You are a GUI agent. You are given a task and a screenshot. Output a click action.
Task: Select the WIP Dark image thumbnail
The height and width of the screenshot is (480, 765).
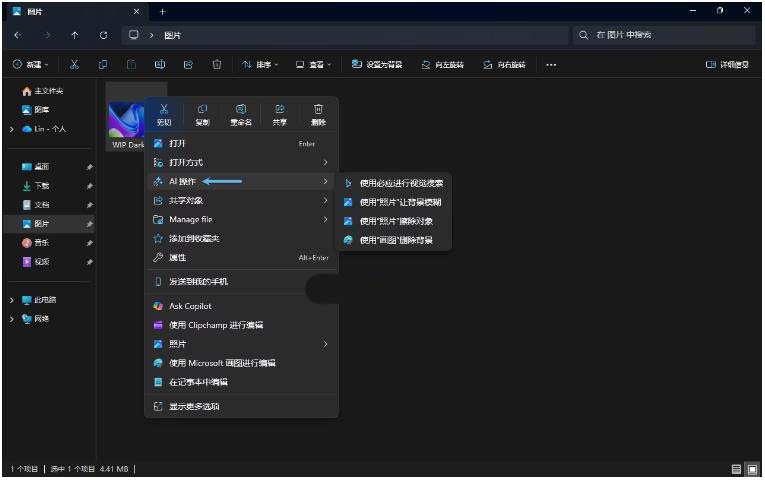click(126, 120)
